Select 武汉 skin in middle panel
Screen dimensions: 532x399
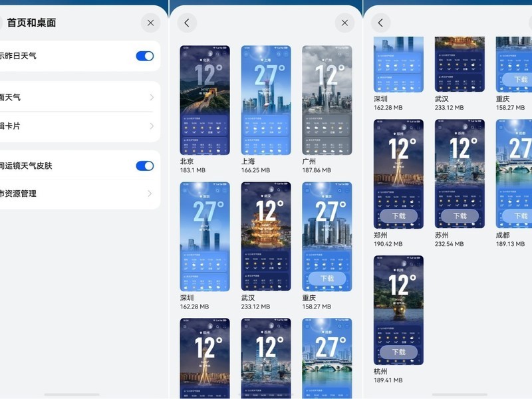coord(266,237)
